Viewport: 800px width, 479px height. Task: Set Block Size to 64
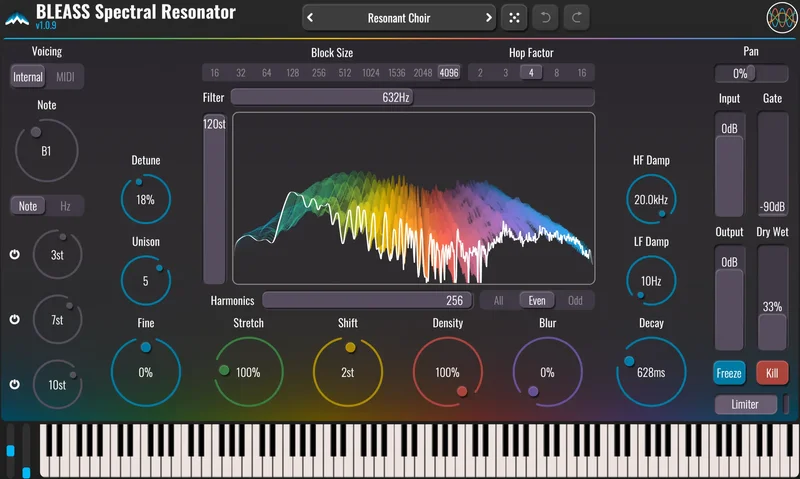[x=267, y=73]
